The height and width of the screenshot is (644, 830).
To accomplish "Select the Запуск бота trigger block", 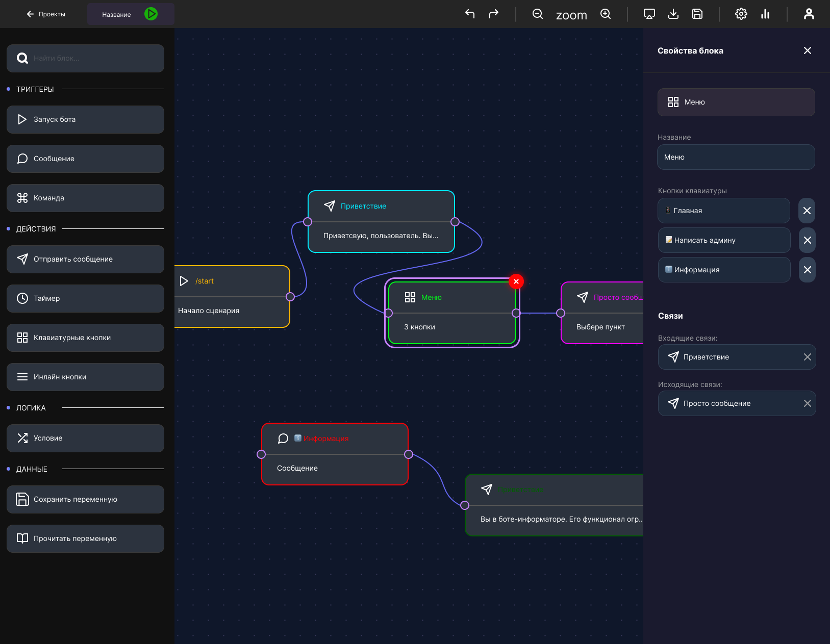I will pos(85,119).
